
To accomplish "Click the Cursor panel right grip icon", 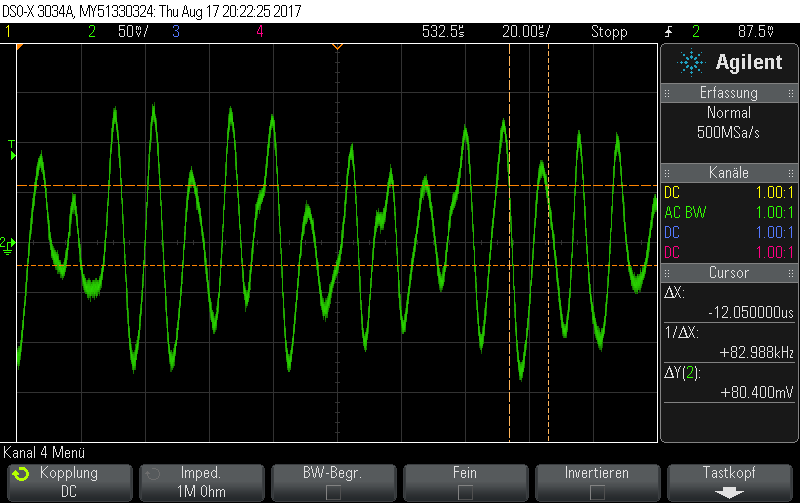I will point(790,273).
